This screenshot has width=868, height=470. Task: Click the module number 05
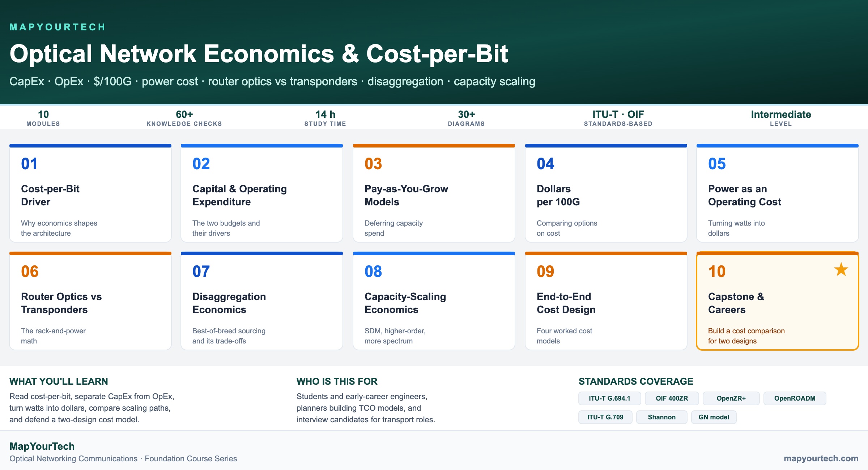click(717, 164)
